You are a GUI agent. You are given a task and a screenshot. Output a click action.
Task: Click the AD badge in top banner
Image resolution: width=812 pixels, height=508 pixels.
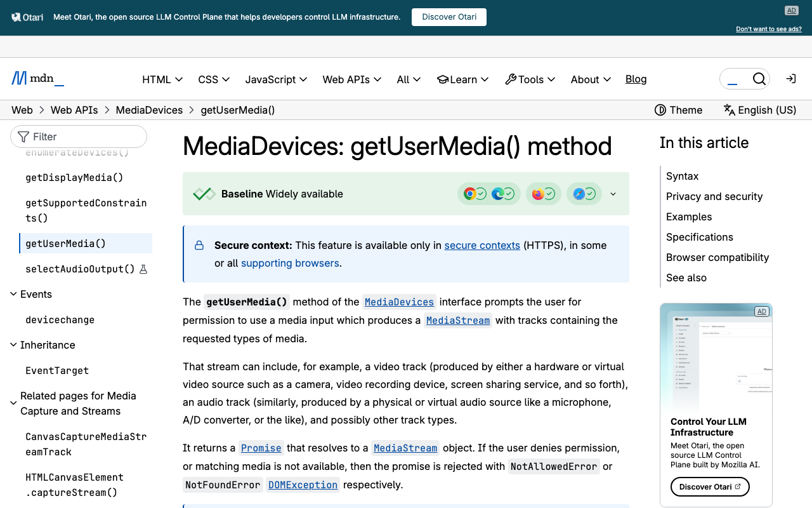[791, 10]
